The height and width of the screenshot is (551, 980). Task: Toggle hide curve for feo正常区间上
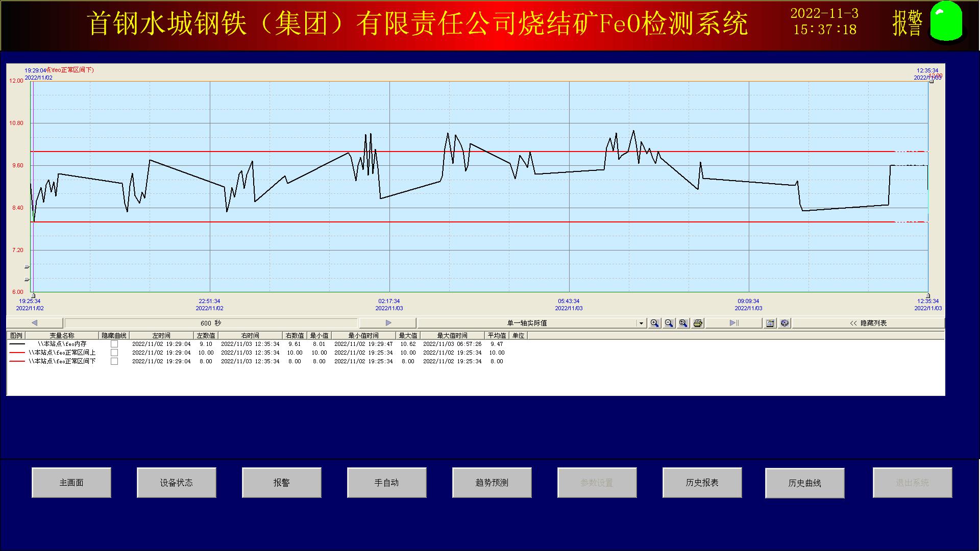(114, 353)
